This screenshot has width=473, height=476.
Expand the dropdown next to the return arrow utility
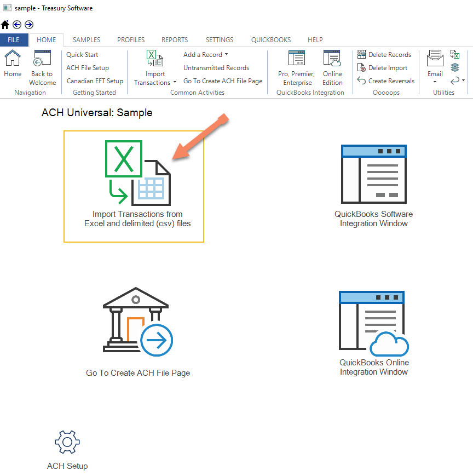click(463, 80)
